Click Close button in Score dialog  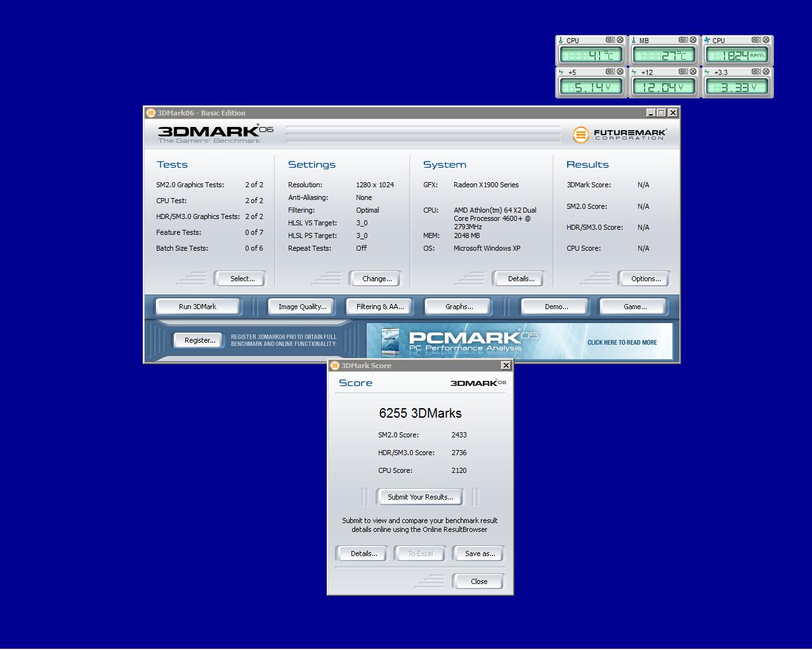tap(479, 581)
